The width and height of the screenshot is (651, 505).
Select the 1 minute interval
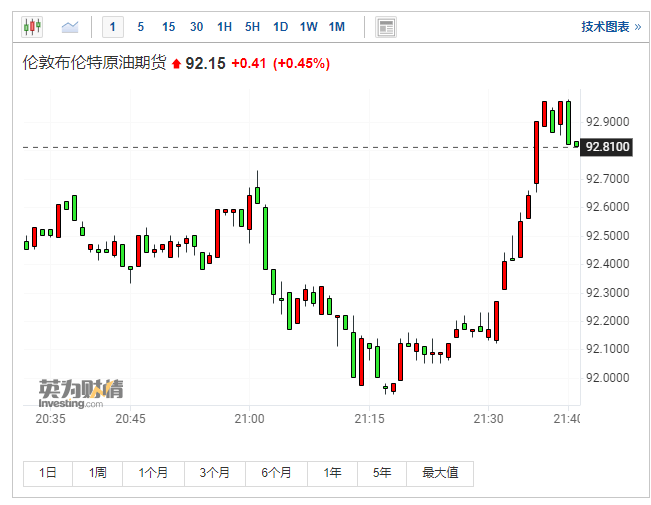point(113,27)
